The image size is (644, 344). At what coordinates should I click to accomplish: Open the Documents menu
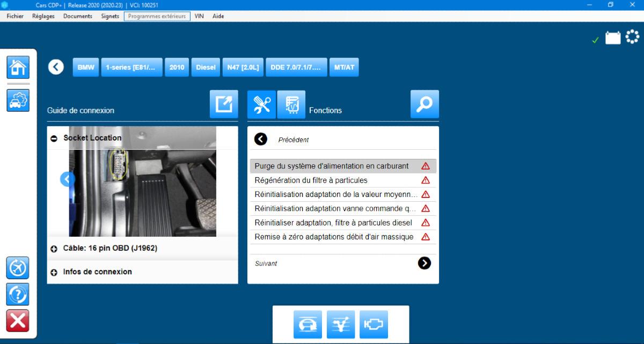(78, 16)
